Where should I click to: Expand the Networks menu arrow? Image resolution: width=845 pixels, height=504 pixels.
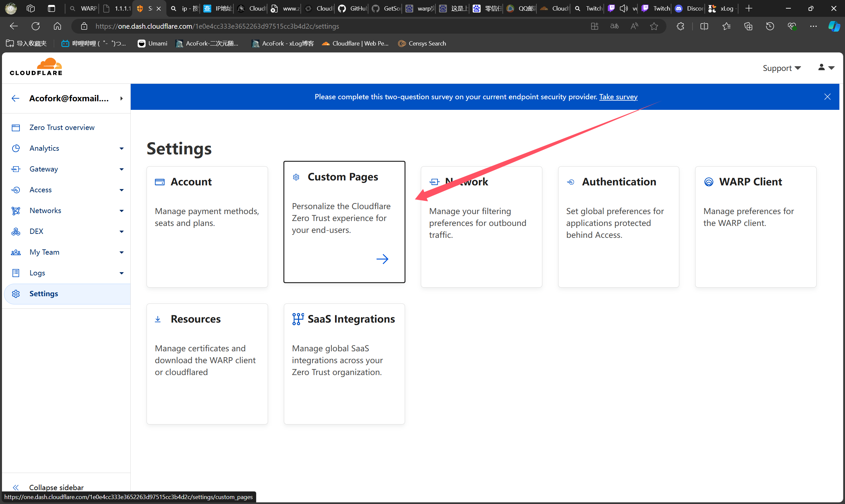pos(122,211)
